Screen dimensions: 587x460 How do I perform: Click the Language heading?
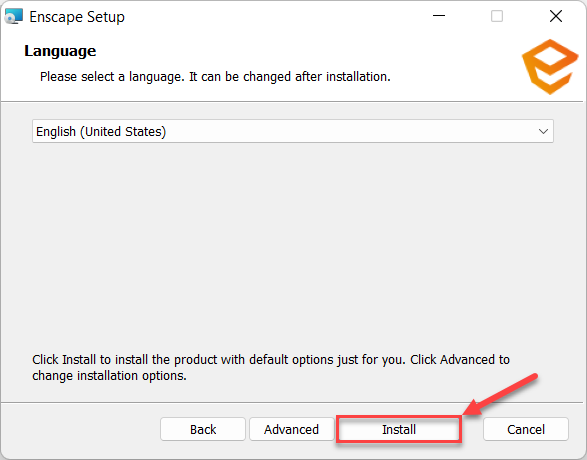pyautogui.click(x=60, y=51)
